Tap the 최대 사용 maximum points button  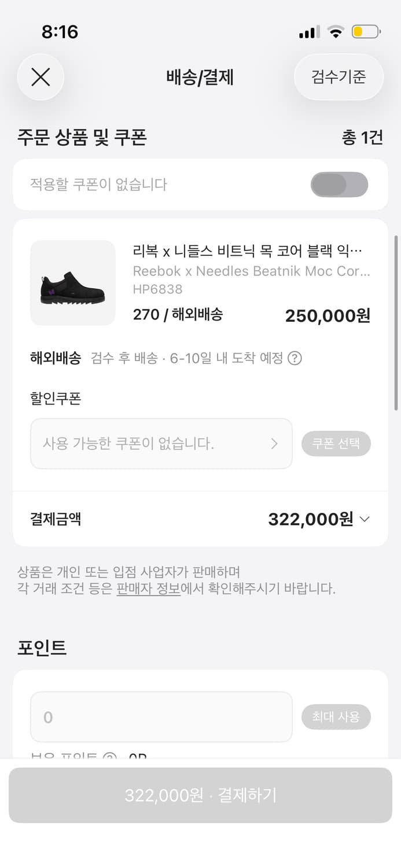pos(336,716)
